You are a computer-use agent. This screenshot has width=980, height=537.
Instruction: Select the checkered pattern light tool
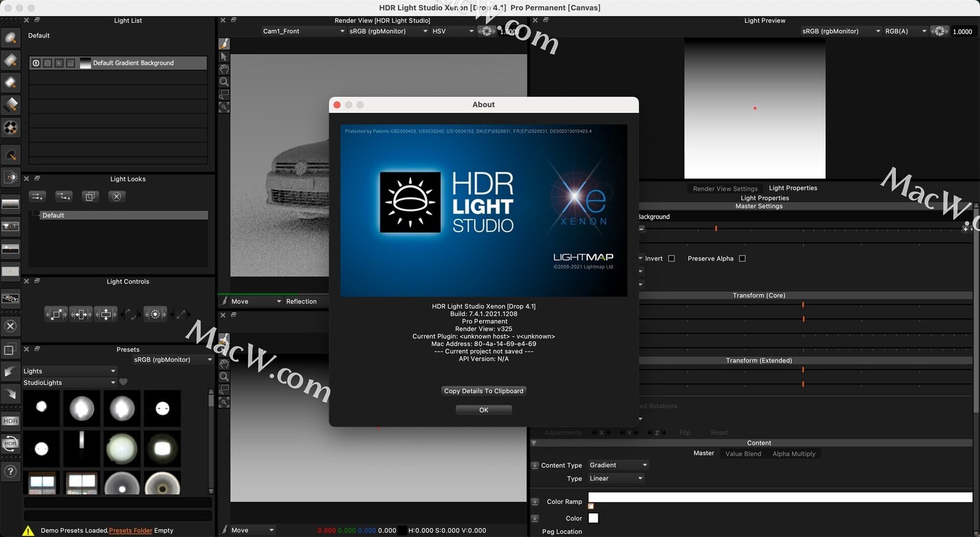pyautogui.click(x=11, y=128)
